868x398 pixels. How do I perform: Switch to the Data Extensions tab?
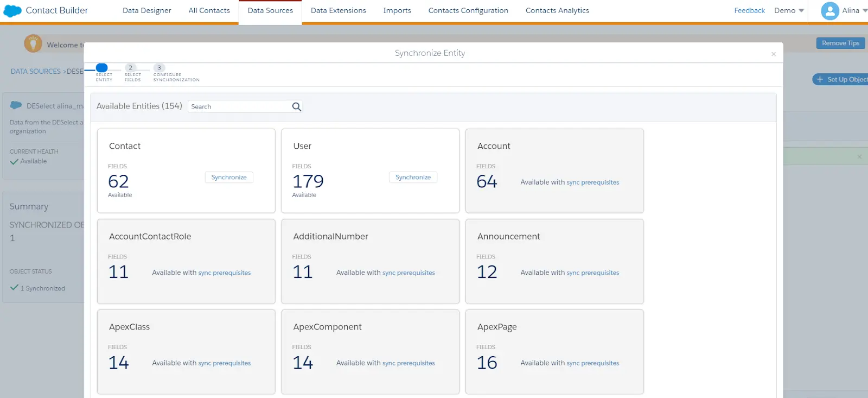338,11
